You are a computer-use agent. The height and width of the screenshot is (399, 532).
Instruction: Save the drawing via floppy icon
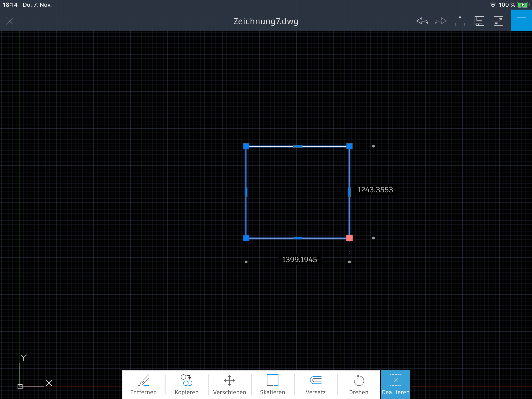tap(479, 21)
